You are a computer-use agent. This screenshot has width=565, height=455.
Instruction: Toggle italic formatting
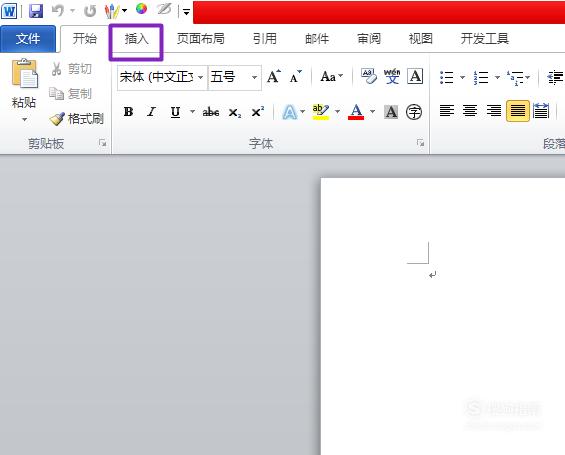point(152,112)
